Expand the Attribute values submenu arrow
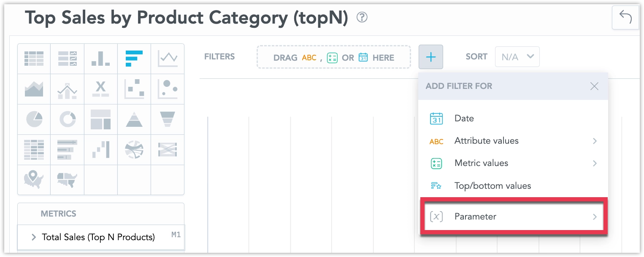Image resolution: width=644 pixels, height=257 pixels. point(595,141)
